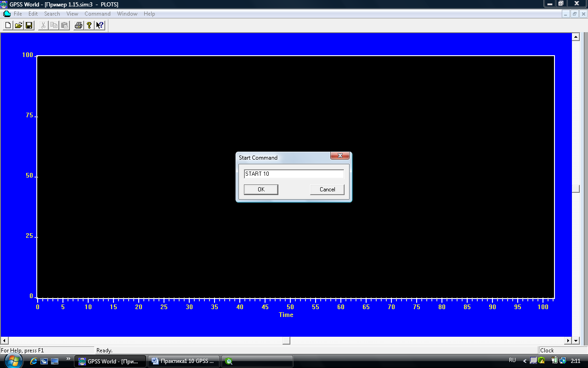Click the RU language indicator
This screenshot has width=588, height=368.
point(512,361)
